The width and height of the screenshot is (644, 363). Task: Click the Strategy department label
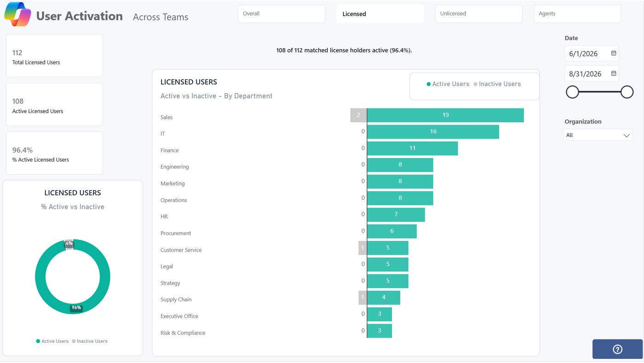pos(170,283)
